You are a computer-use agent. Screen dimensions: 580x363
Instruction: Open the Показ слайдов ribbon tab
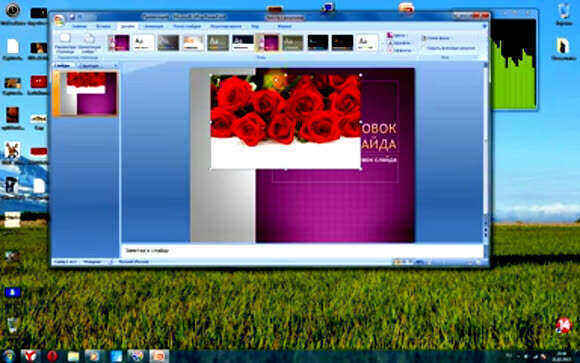(x=187, y=26)
